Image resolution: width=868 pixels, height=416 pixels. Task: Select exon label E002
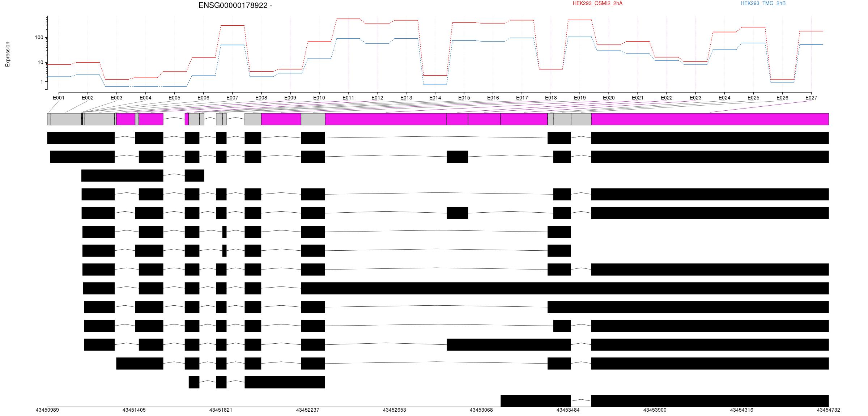point(88,98)
